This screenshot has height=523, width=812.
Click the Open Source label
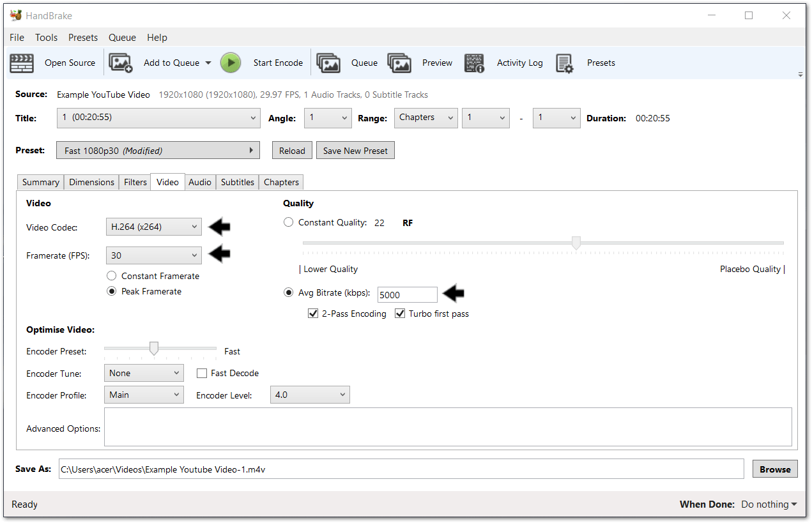(70, 63)
